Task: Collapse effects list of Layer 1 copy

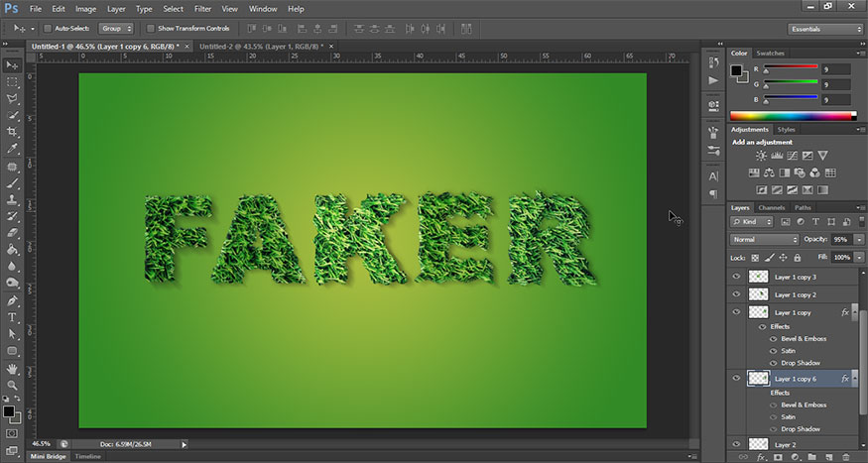Action: click(x=855, y=312)
